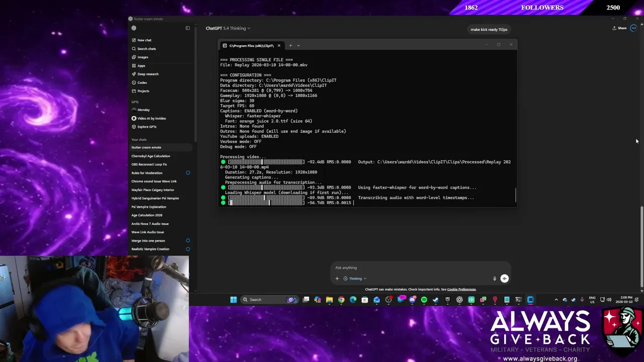Open Discord from the taskbar
This screenshot has width=644, height=362.
click(413, 300)
